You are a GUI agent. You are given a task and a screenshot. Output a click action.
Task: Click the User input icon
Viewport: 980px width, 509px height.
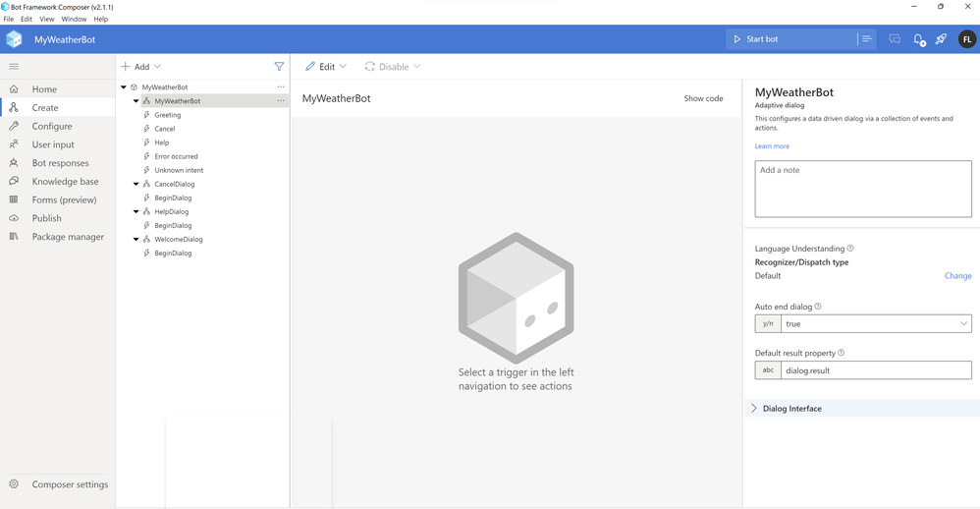[14, 144]
